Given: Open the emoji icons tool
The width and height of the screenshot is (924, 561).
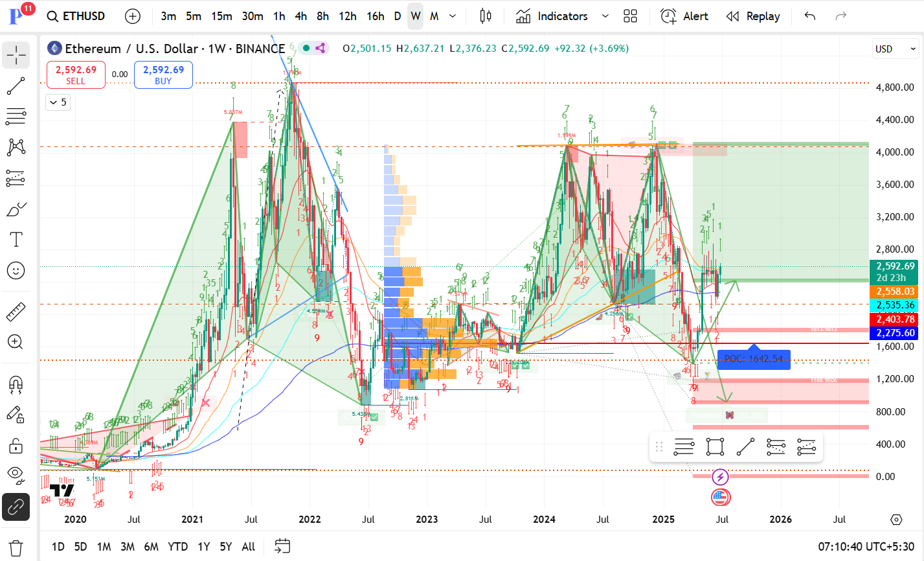Looking at the screenshot, I should click(x=16, y=270).
